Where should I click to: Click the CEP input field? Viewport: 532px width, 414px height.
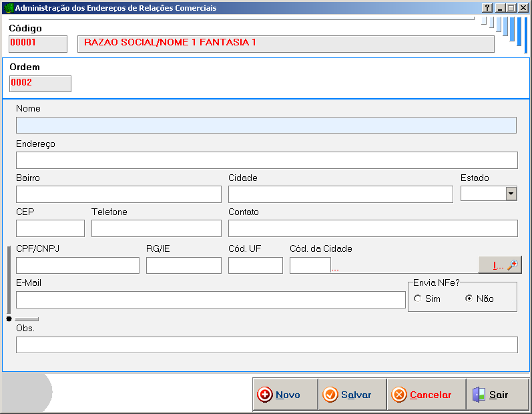point(50,228)
